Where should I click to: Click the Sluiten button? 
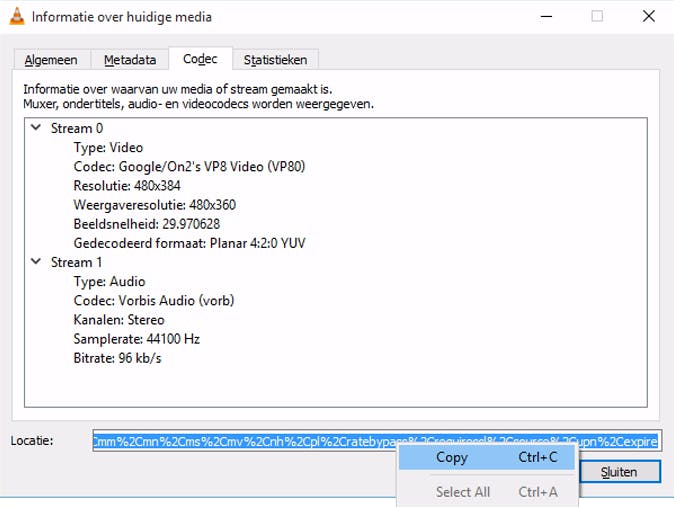pyautogui.click(x=619, y=472)
